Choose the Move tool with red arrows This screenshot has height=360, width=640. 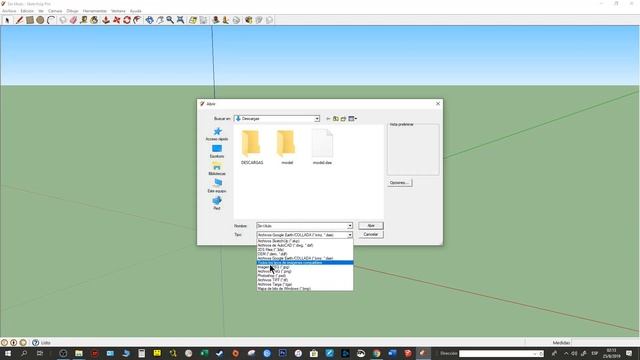click(x=116, y=20)
